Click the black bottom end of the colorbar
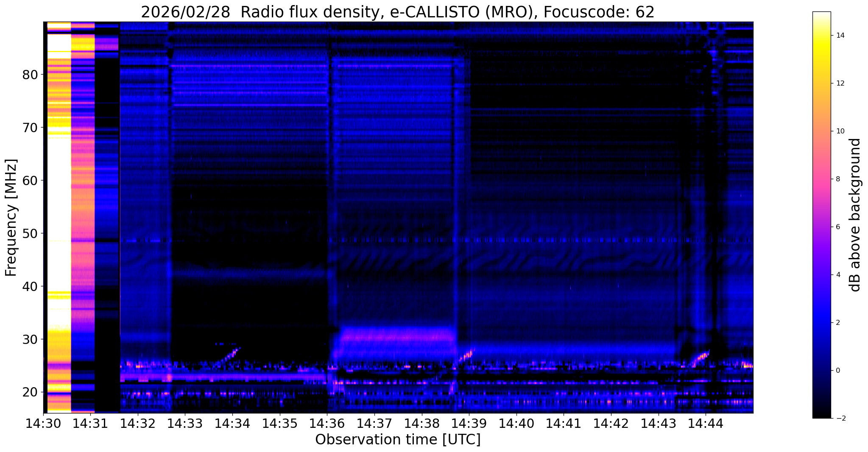The image size is (868, 452). (821, 415)
